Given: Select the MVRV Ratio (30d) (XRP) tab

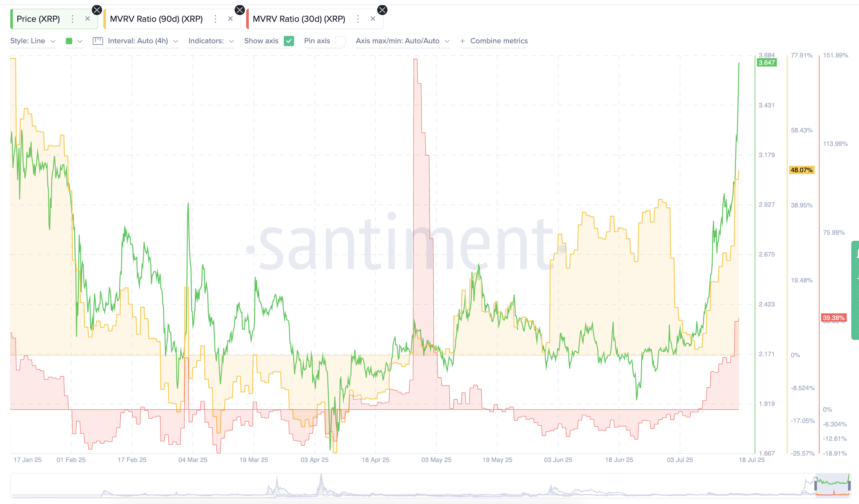Looking at the screenshot, I should coord(299,19).
